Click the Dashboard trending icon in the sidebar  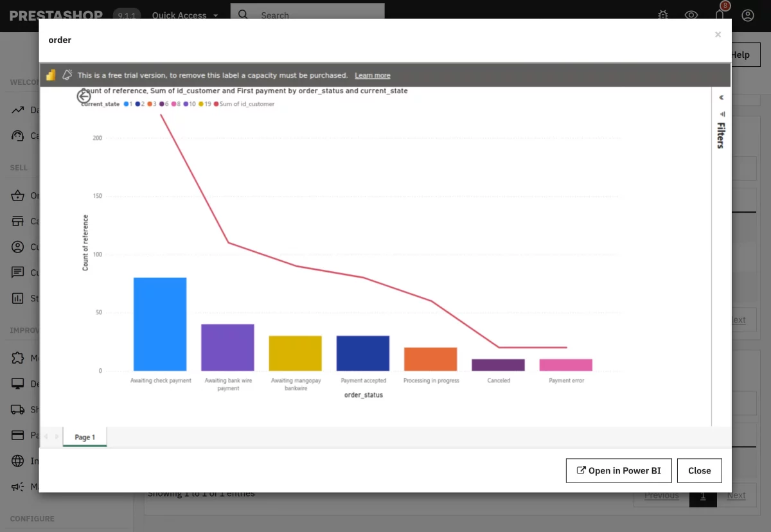pyautogui.click(x=18, y=110)
